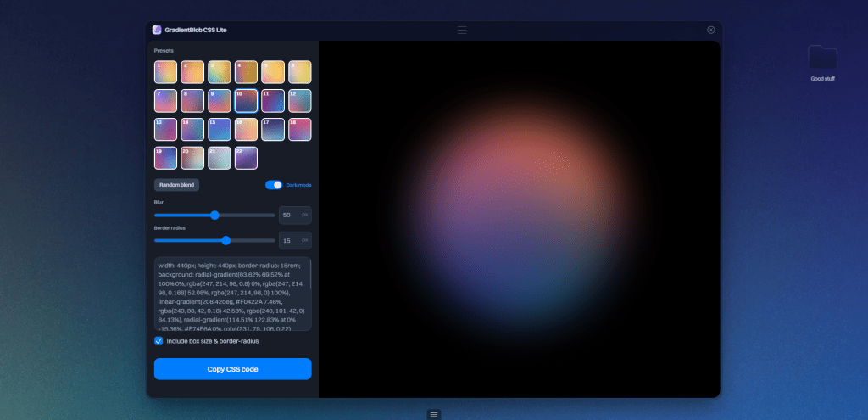Apply gradient preset 6

tap(300, 73)
